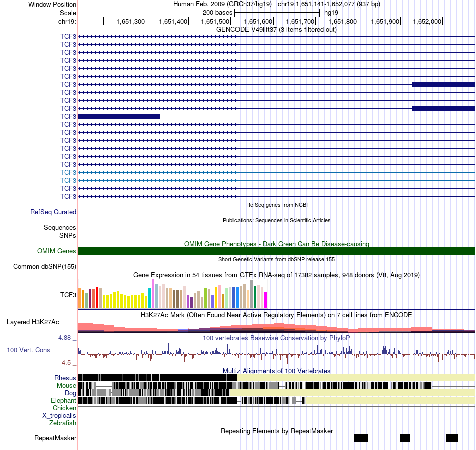
Task: Click the Layered H3K27Ac label
Action: [x=33, y=322]
